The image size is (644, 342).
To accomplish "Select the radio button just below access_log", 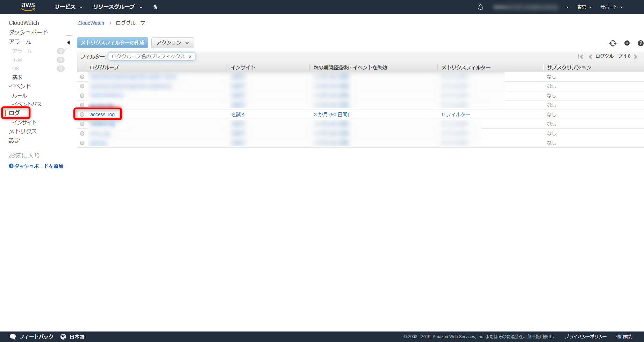I will pos(82,124).
